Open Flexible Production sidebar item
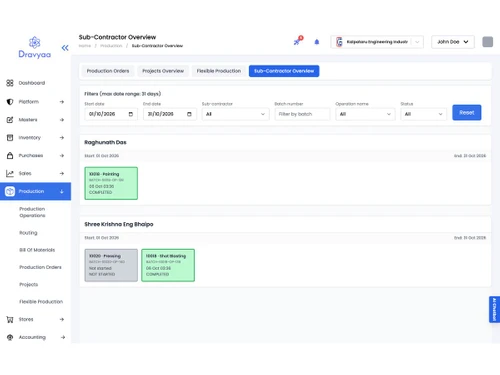The height and width of the screenshot is (375, 500). (41, 302)
